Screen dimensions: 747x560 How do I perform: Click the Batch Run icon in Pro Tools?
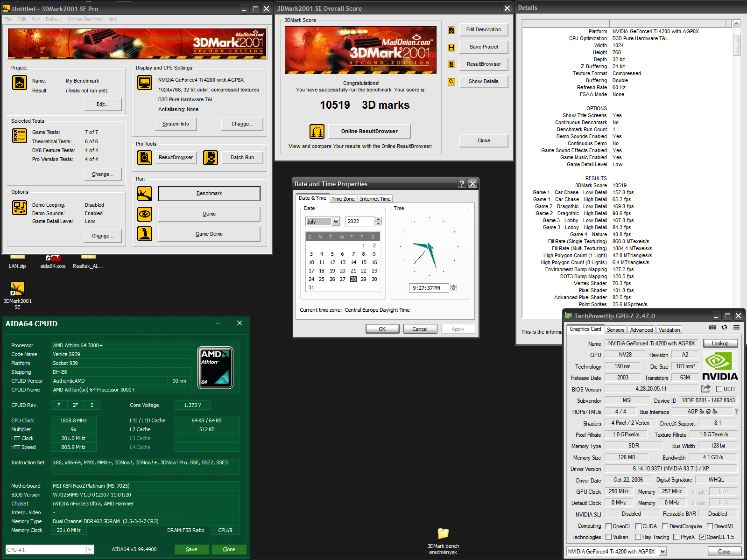click(x=211, y=158)
